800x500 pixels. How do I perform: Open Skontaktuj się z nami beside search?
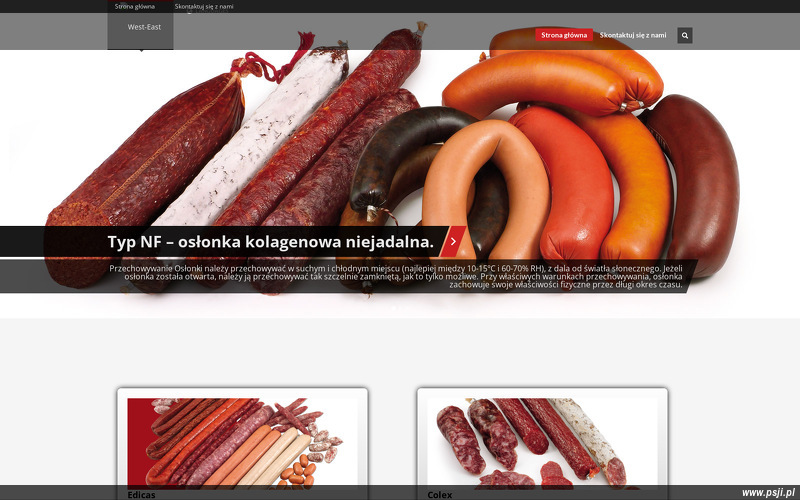pyautogui.click(x=633, y=35)
